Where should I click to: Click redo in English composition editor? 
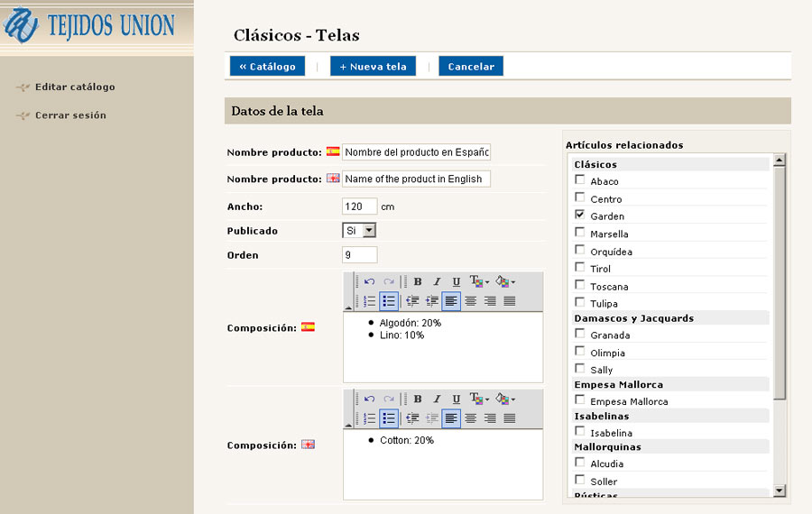[389, 399]
